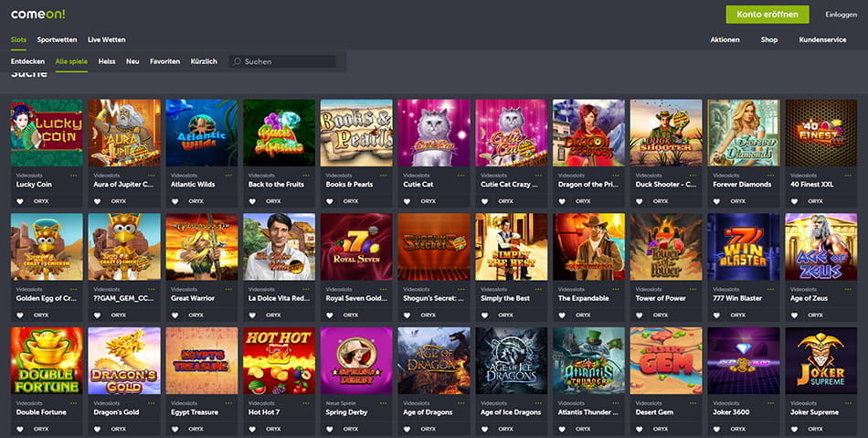This screenshot has width=868, height=438.
Task: Favorite Atlantis Thunder with heart icon
Action: (563, 429)
